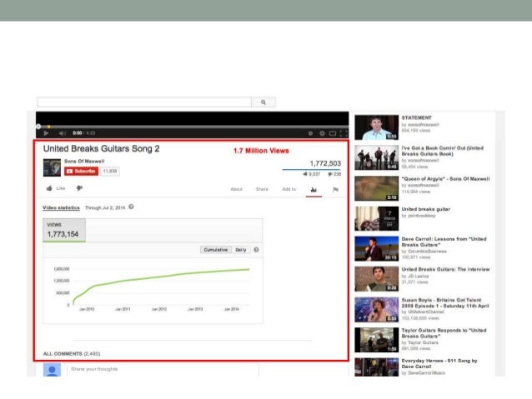Open United breaks guitar playlist title

(426, 209)
